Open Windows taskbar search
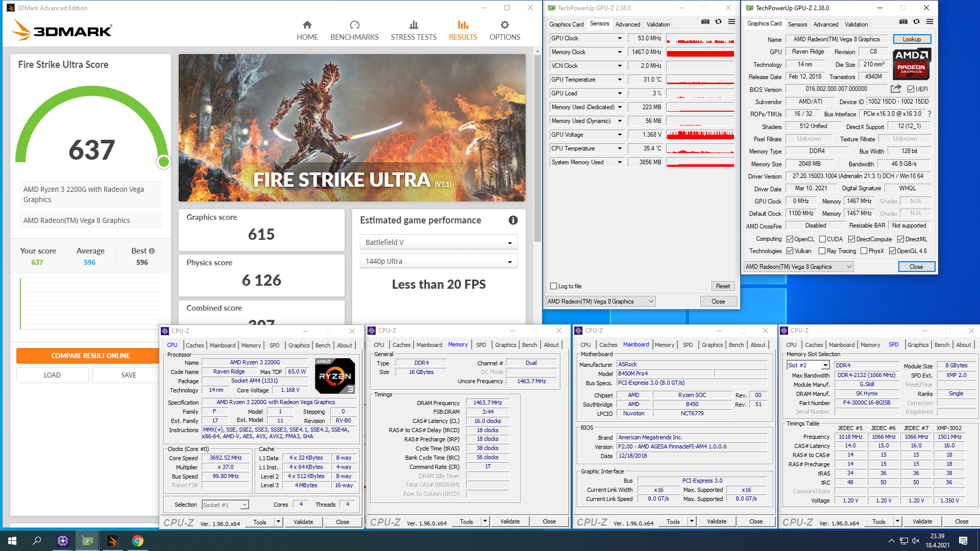 [37, 541]
